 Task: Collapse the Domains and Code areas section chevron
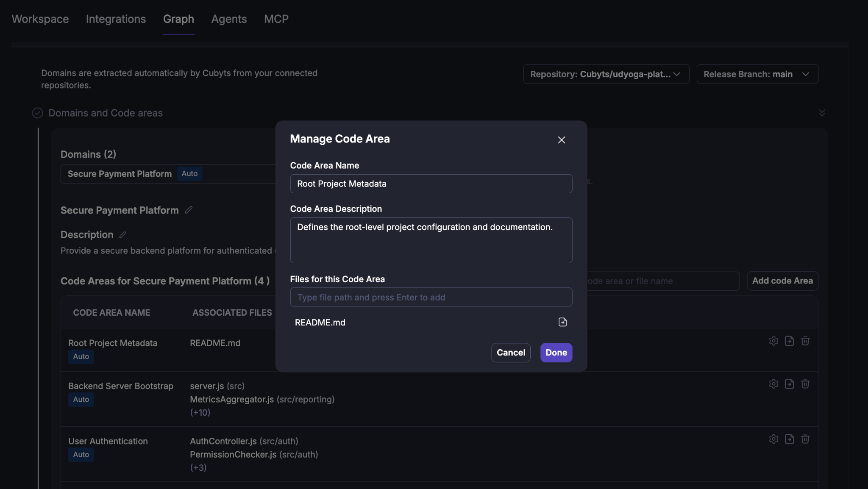pyautogui.click(x=822, y=113)
